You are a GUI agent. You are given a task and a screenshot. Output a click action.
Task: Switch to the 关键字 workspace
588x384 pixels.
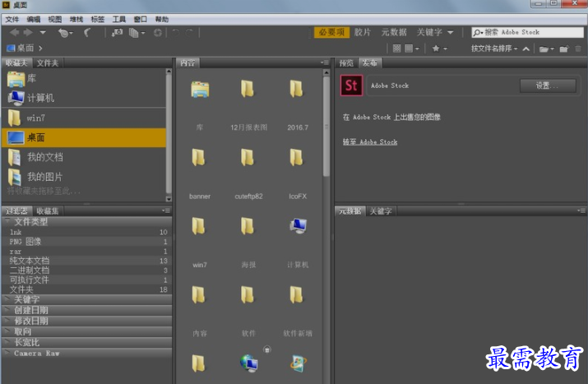click(429, 32)
